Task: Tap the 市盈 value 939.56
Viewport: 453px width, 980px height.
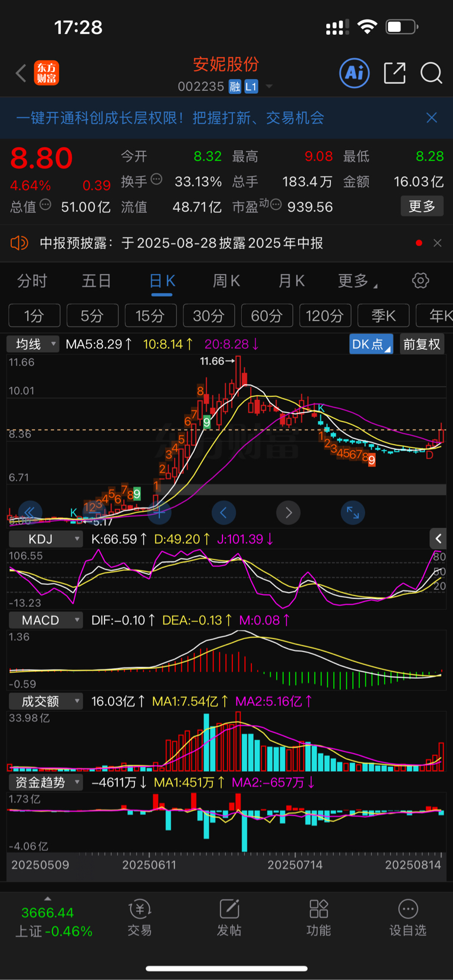Action: click(x=310, y=207)
